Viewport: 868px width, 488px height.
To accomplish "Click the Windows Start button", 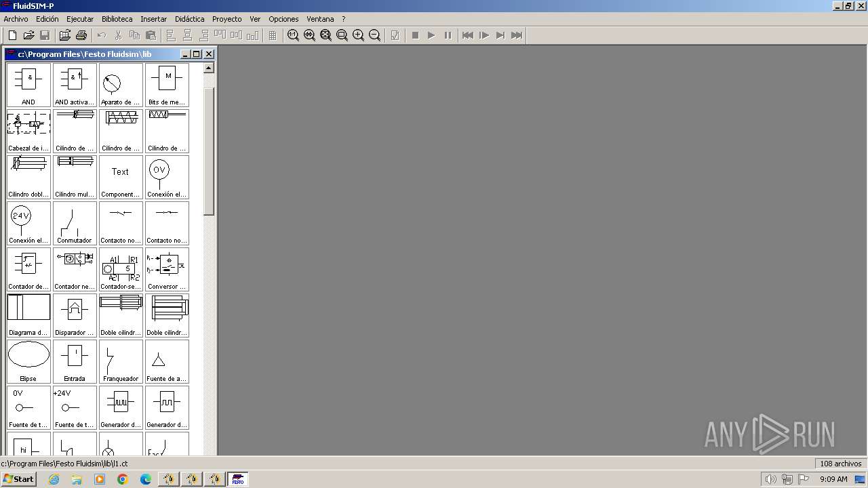I will coord(19,479).
